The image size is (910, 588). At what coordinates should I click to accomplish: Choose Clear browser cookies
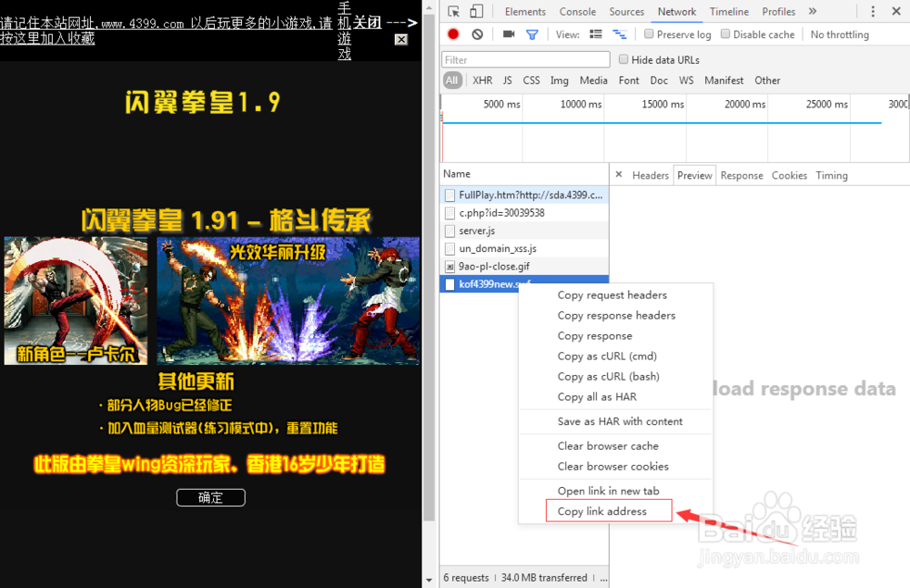pos(615,466)
